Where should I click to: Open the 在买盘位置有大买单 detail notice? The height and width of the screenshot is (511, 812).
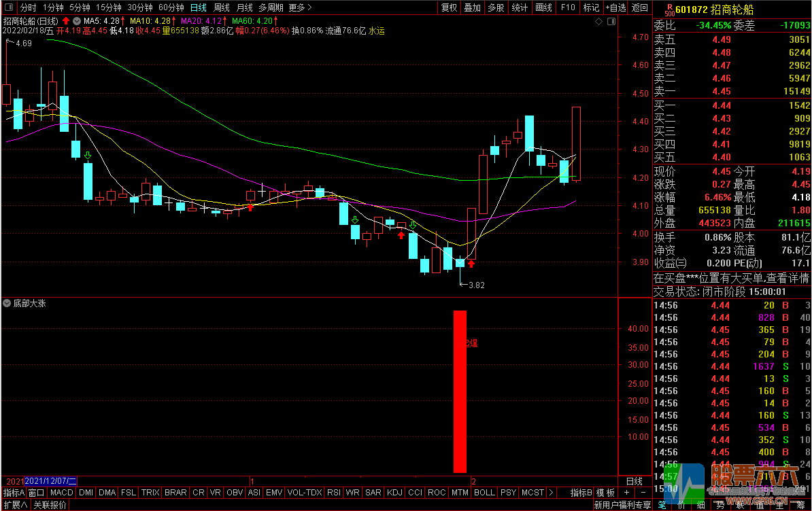(x=731, y=278)
